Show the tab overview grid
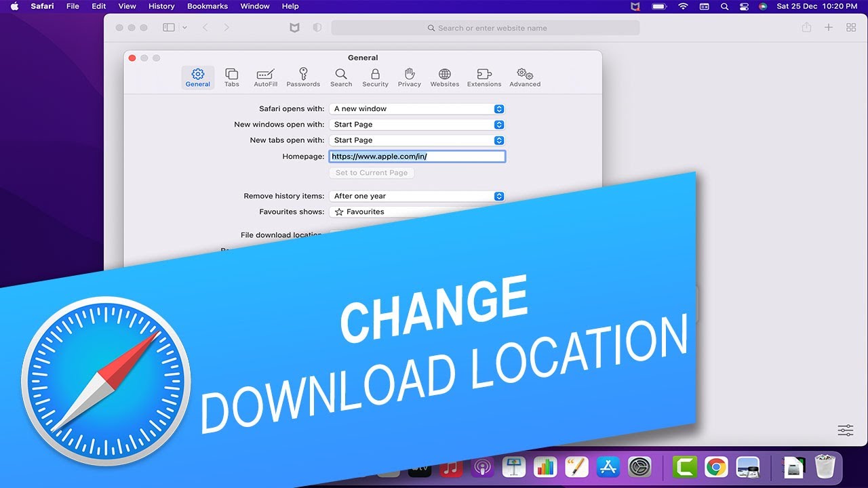868x488 pixels. [851, 28]
